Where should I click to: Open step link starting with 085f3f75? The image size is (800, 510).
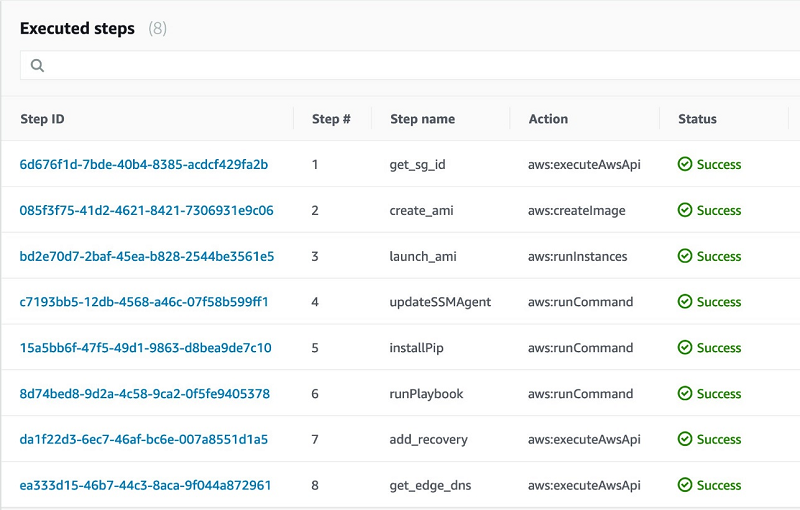[147, 210]
